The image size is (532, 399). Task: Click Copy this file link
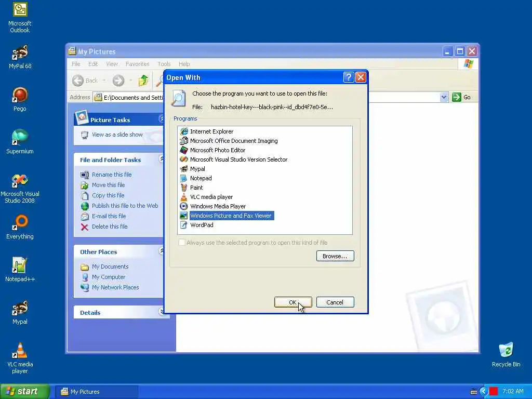(108, 195)
